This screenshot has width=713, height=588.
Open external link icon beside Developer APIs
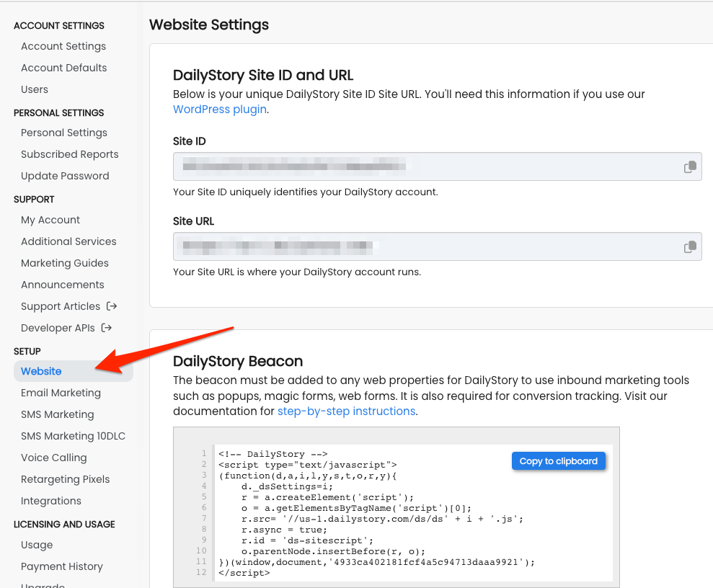click(x=107, y=328)
